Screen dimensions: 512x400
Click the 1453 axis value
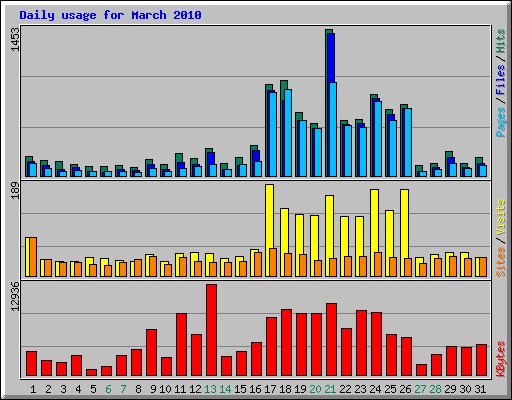15,39
